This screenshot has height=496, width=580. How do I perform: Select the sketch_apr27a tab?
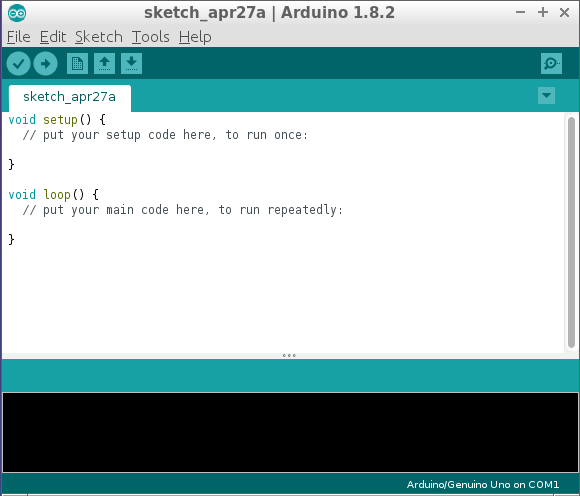(x=70, y=97)
